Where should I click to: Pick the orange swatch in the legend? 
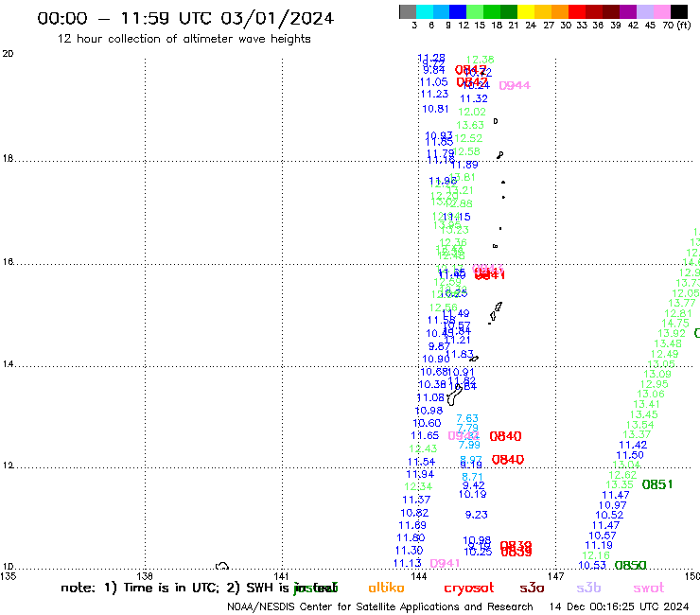(559, 11)
